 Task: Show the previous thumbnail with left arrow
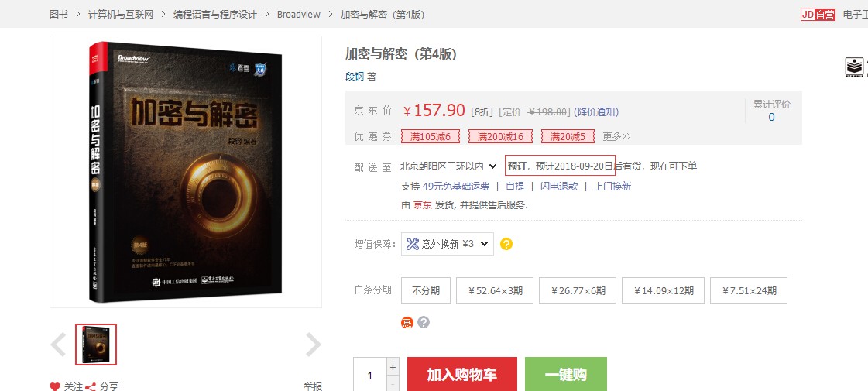58,345
